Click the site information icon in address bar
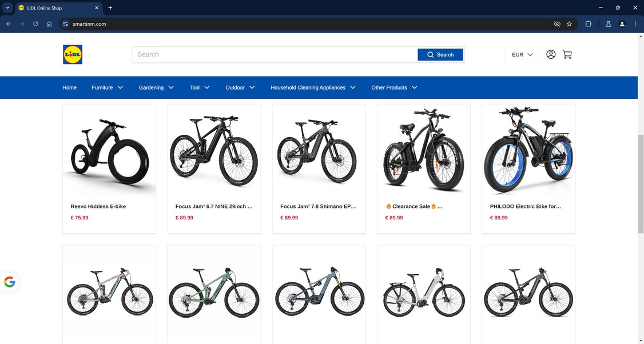This screenshot has width=644, height=344. point(65,24)
